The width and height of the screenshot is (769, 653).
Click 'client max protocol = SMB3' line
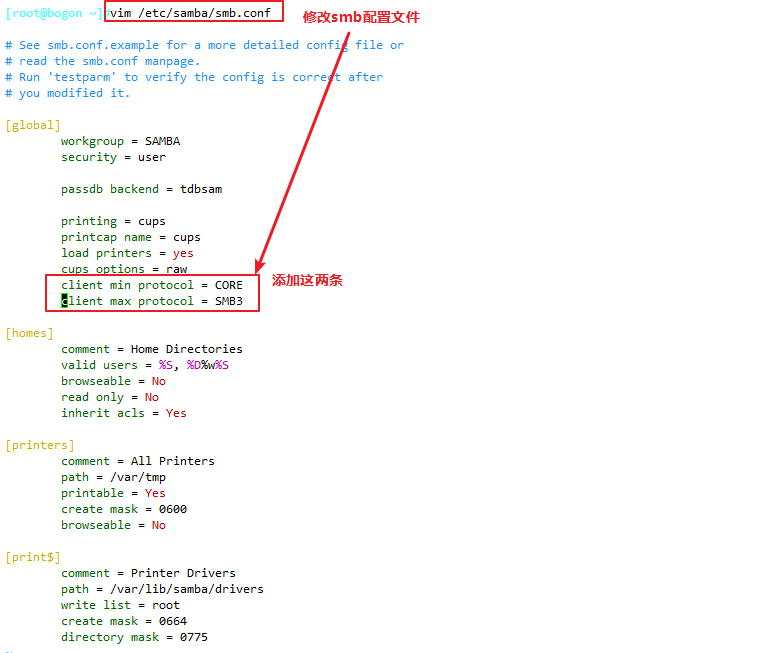click(x=152, y=301)
